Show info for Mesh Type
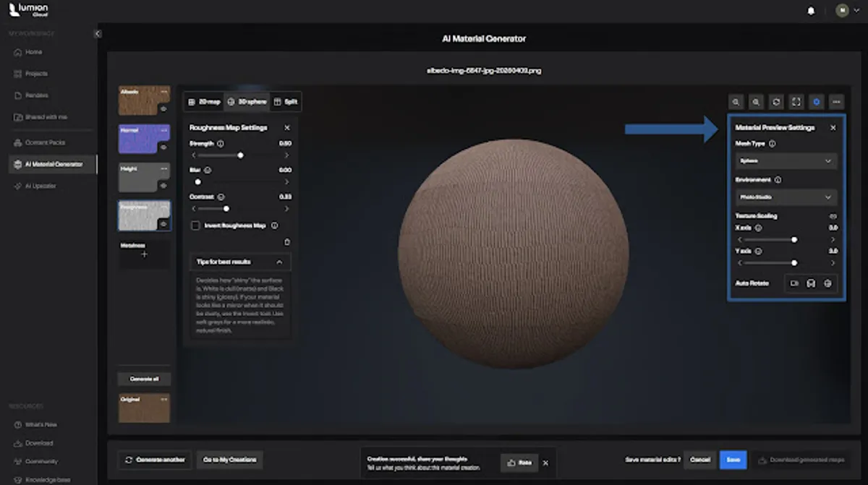The height and width of the screenshot is (485, 868). click(x=772, y=144)
